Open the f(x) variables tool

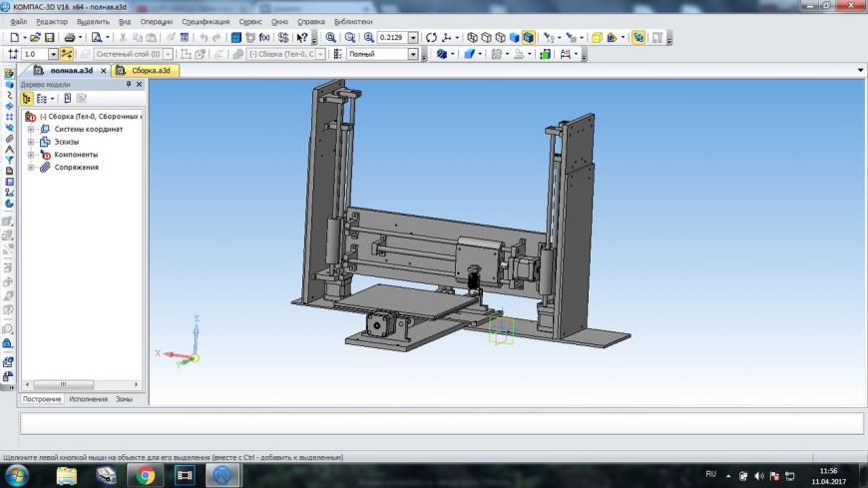click(x=264, y=37)
